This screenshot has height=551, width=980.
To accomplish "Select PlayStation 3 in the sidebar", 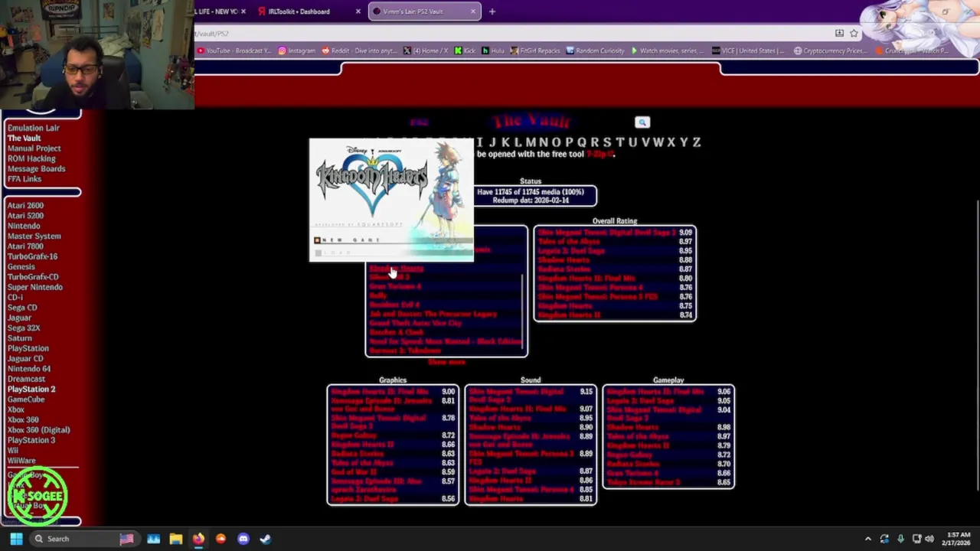I will [x=31, y=440].
